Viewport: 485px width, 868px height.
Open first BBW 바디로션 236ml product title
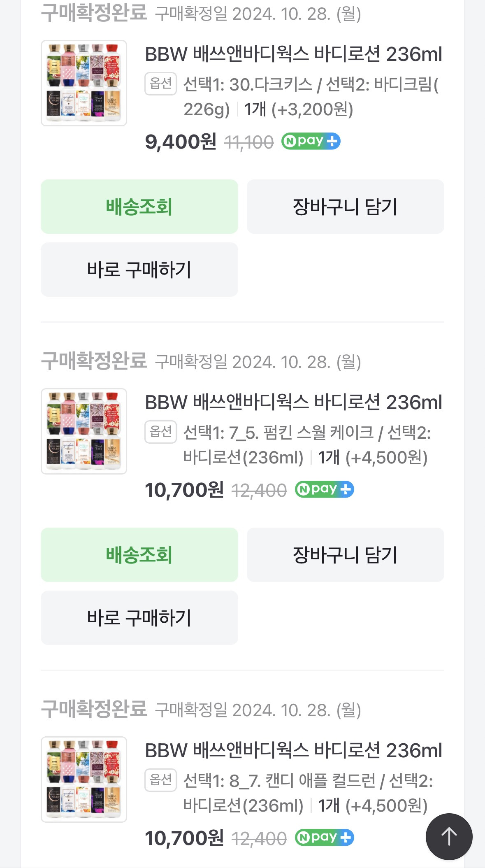pyautogui.click(x=293, y=54)
